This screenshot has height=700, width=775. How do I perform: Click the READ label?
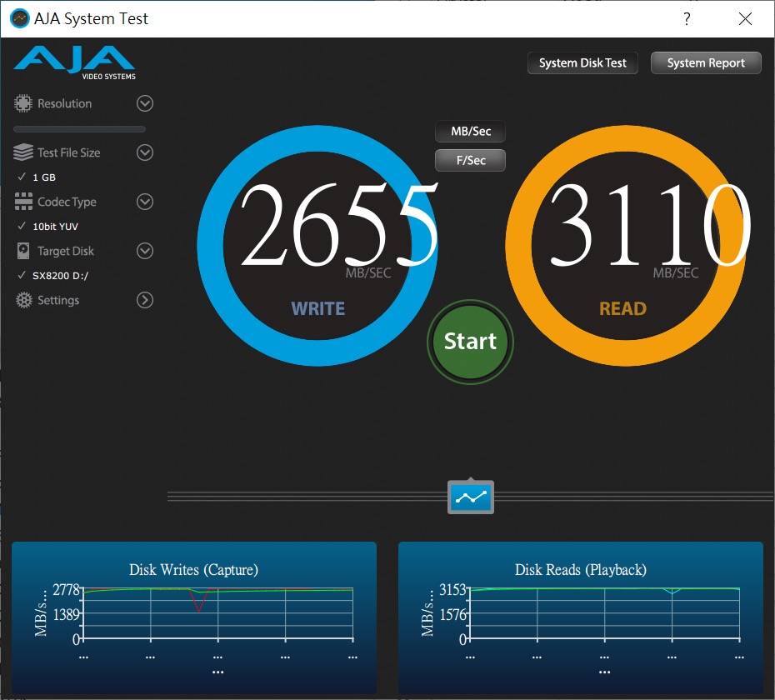click(622, 308)
